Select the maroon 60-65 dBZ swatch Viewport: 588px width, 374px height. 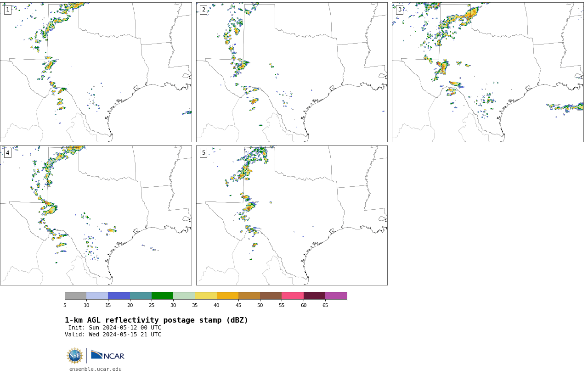(x=314, y=296)
